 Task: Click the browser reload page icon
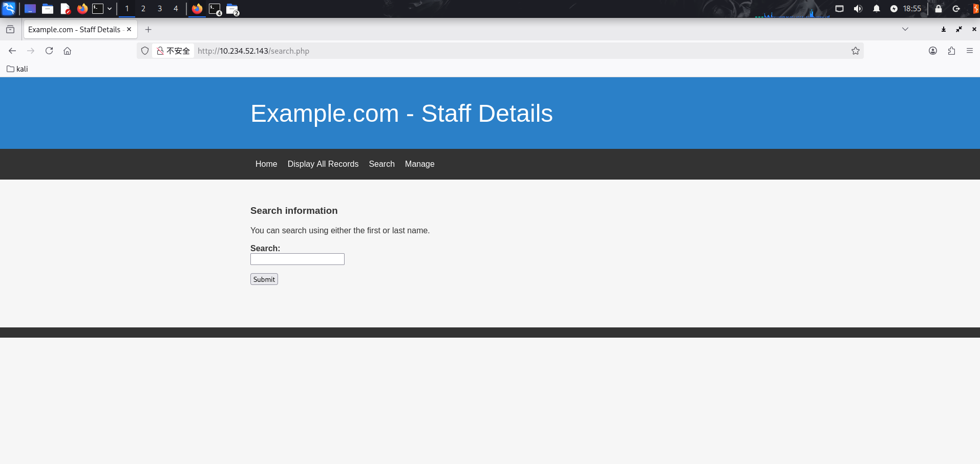pos(49,51)
